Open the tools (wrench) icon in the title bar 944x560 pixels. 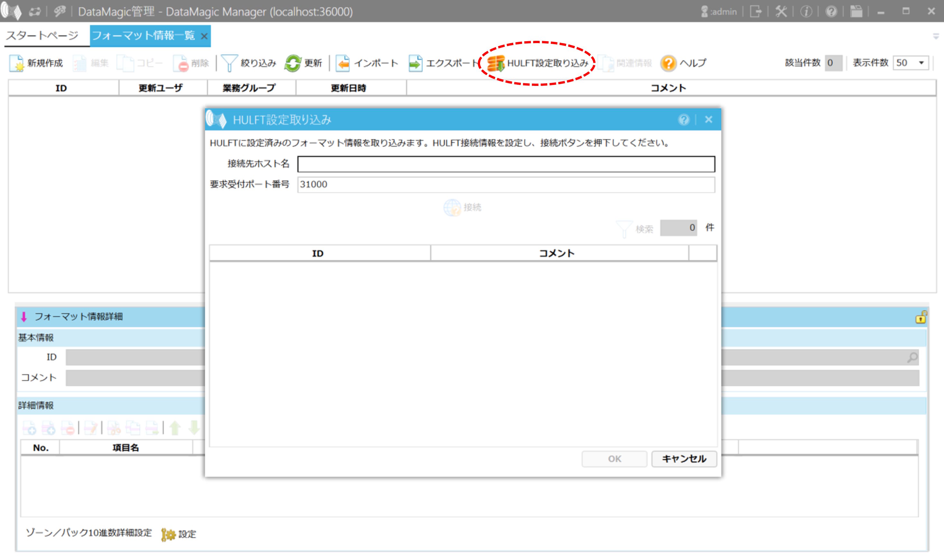(x=781, y=11)
